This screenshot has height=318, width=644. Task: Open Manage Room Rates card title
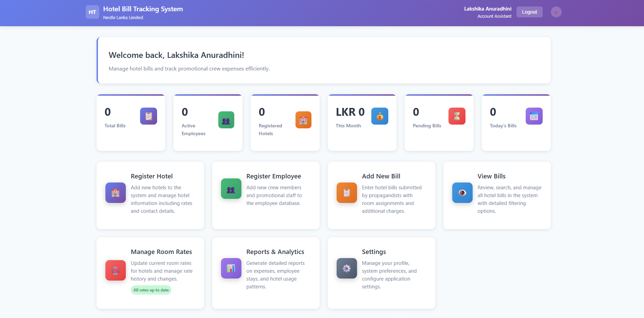coord(161,252)
